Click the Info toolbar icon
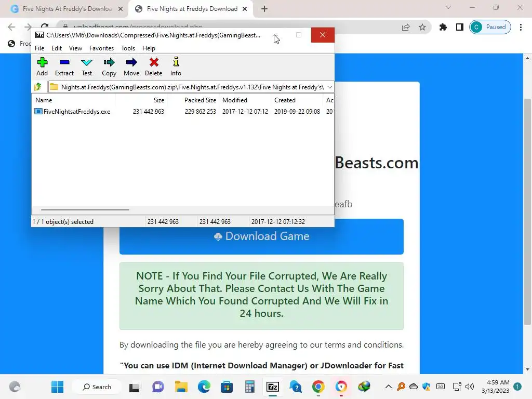 pos(176,66)
